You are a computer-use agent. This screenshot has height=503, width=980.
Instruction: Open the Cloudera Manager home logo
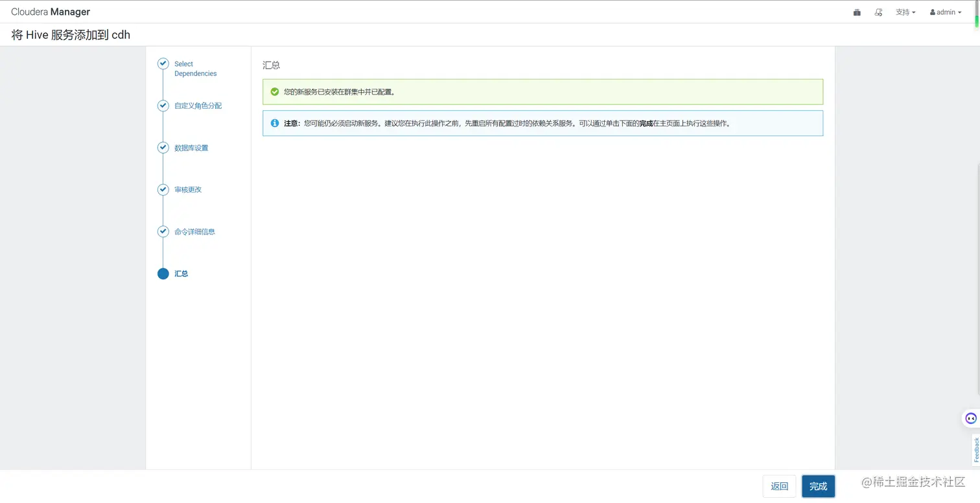pos(51,12)
